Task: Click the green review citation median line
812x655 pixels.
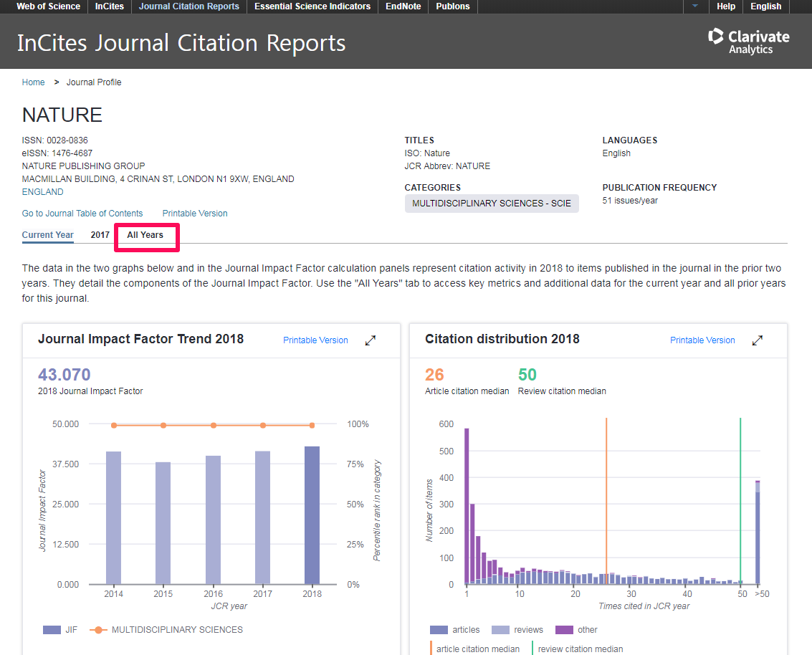Action: point(740,501)
